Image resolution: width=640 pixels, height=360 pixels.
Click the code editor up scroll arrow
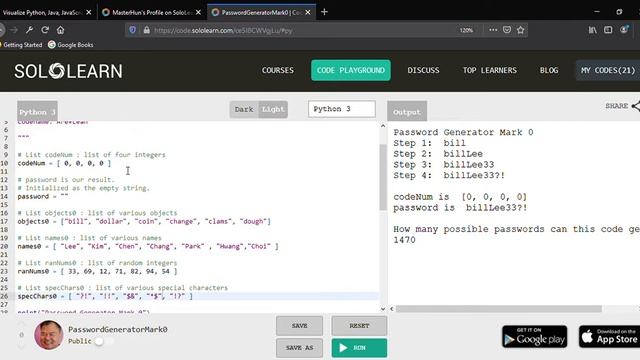[x=383, y=126]
